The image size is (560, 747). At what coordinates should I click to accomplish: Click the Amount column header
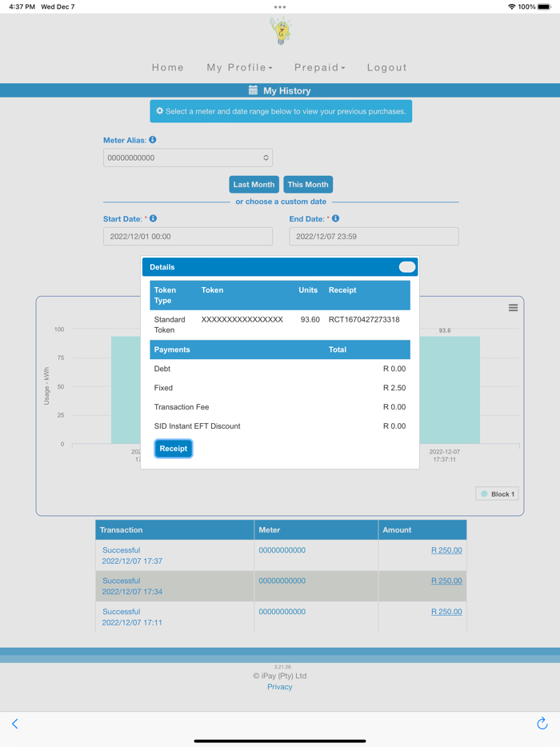pos(422,529)
